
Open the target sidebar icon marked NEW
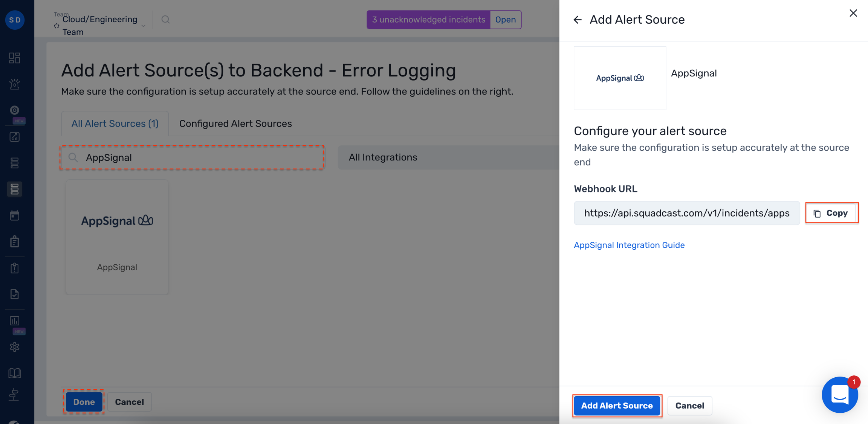click(x=15, y=110)
